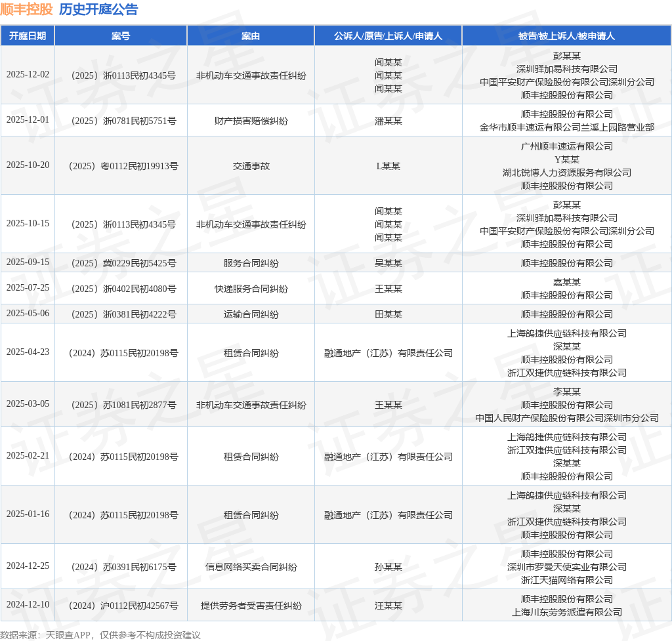Click the date 2025-10-15
The image size is (672, 641).
coord(28,224)
